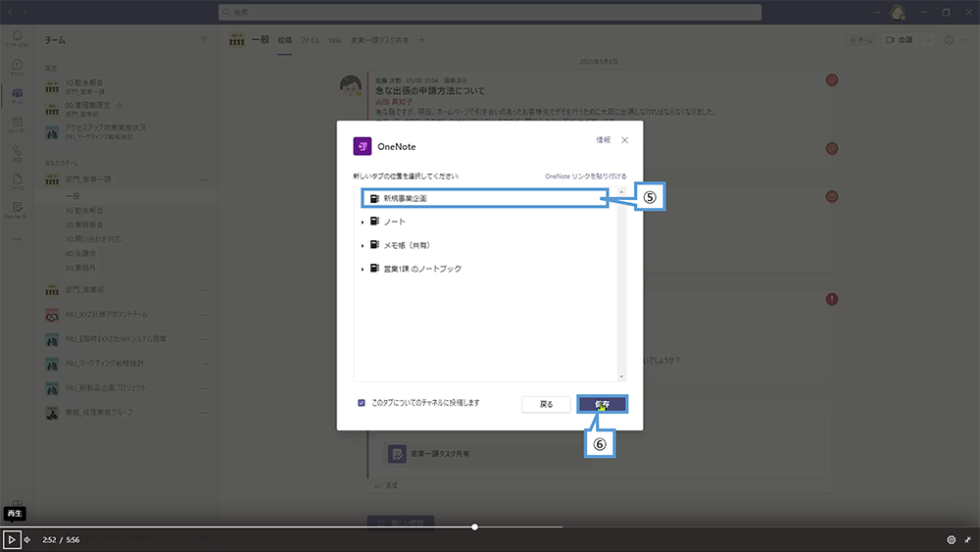Open more options for 部門_営業部 team
The height and width of the screenshot is (552, 980).
(x=205, y=290)
